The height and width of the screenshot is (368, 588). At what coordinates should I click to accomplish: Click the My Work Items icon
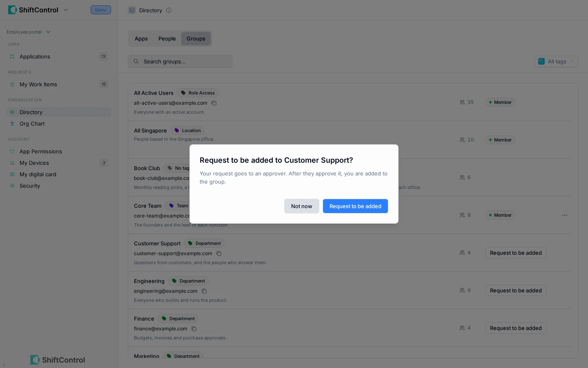[x=12, y=84]
